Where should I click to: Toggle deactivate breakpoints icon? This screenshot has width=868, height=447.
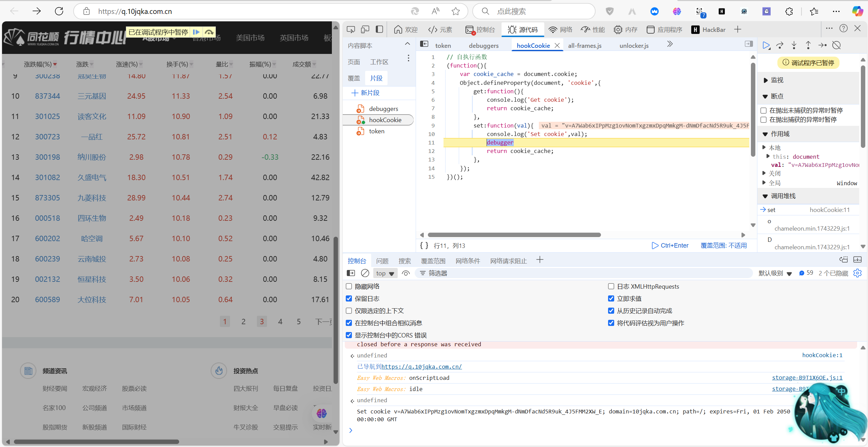click(x=836, y=45)
